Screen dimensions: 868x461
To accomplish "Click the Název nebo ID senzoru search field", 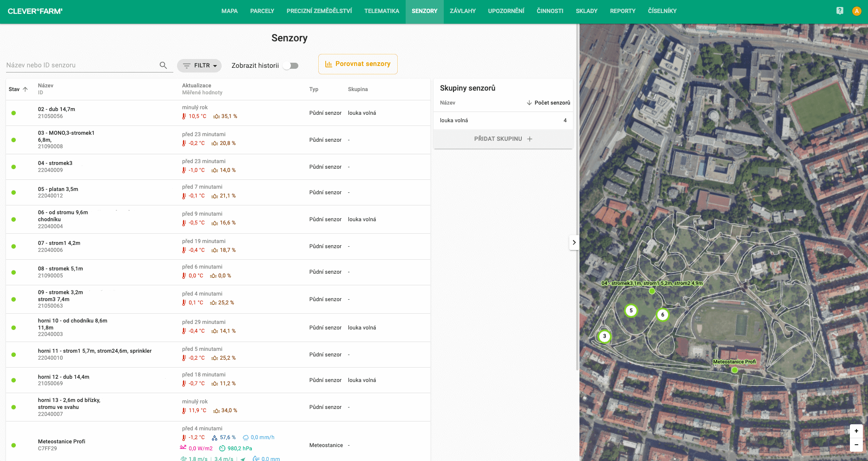I will pos(70,65).
